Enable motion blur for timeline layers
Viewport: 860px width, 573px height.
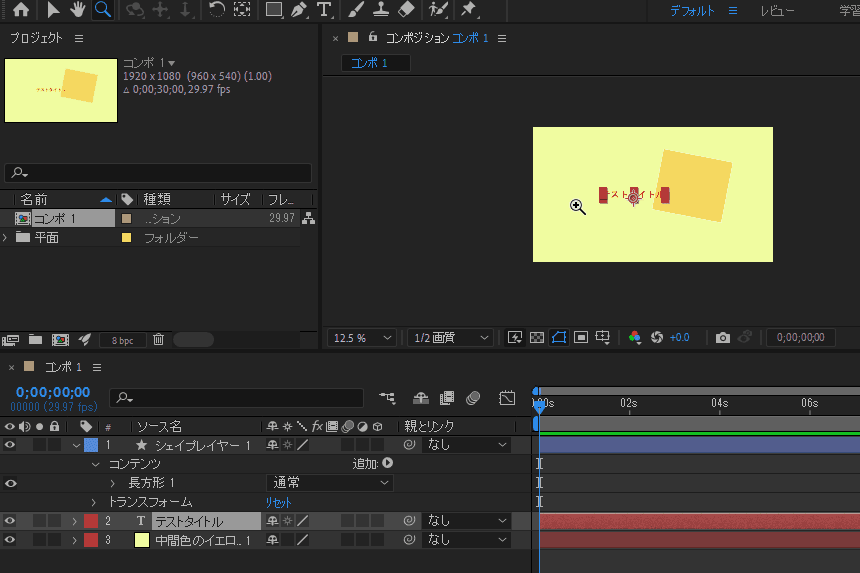473,398
